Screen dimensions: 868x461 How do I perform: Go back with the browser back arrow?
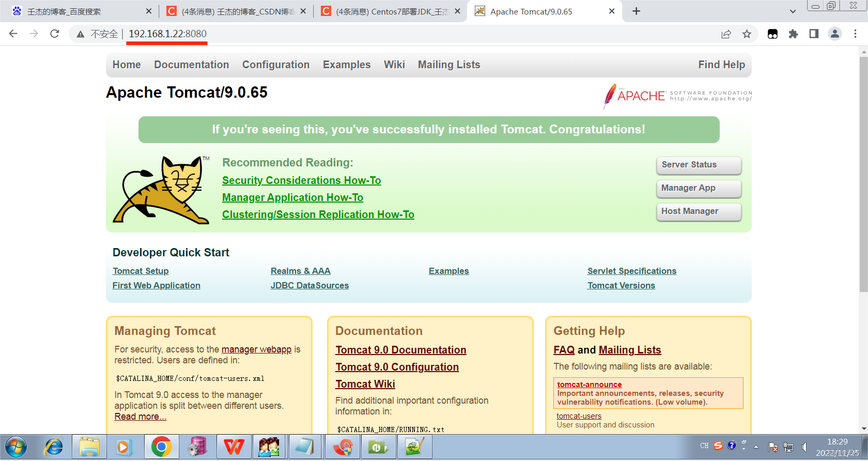(13, 34)
